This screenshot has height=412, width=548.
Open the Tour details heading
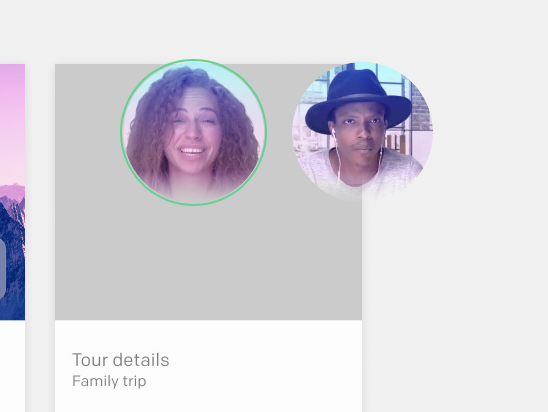pyautogui.click(x=121, y=360)
